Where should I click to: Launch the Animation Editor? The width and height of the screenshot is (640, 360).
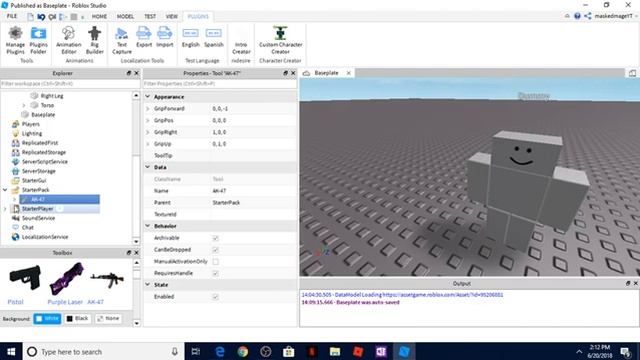click(69, 40)
